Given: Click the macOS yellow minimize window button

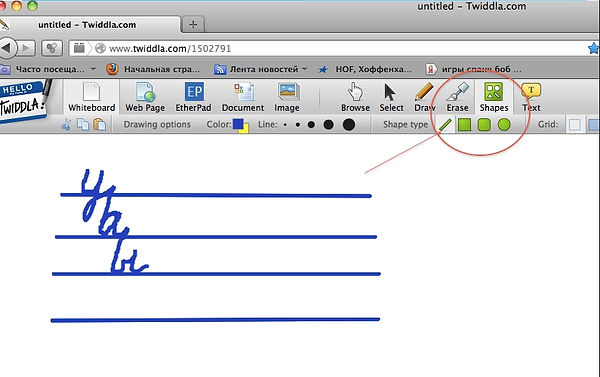Looking at the screenshot, I should pyautogui.click(x=17, y=5).
